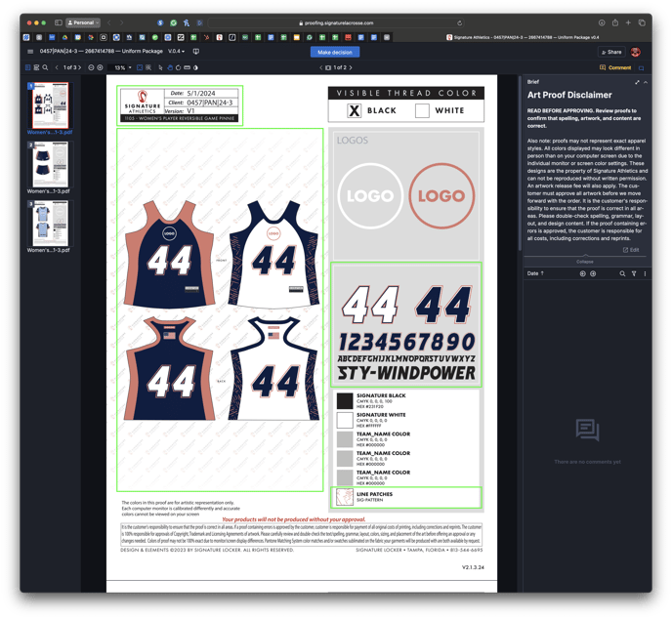The height and width of the screenshot is (619, 672).
Task: Open the hamburger menu beside the proof title
Action: coord(31,52)
